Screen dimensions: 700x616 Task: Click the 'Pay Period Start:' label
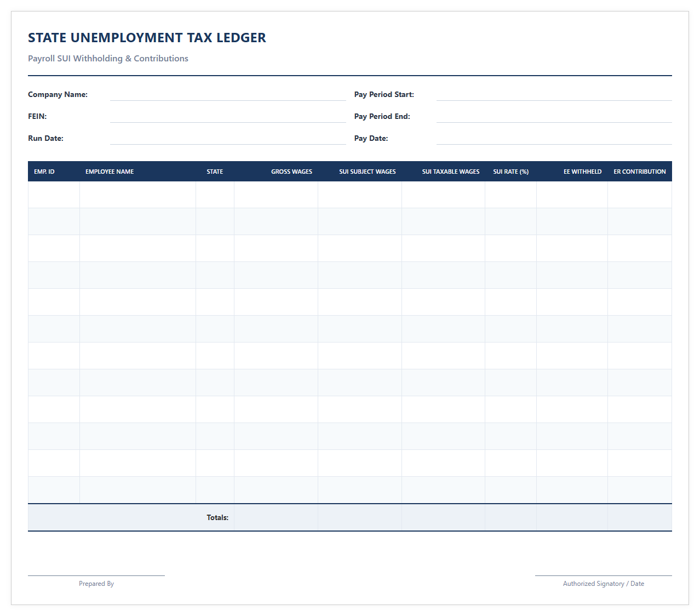(384, 94)
